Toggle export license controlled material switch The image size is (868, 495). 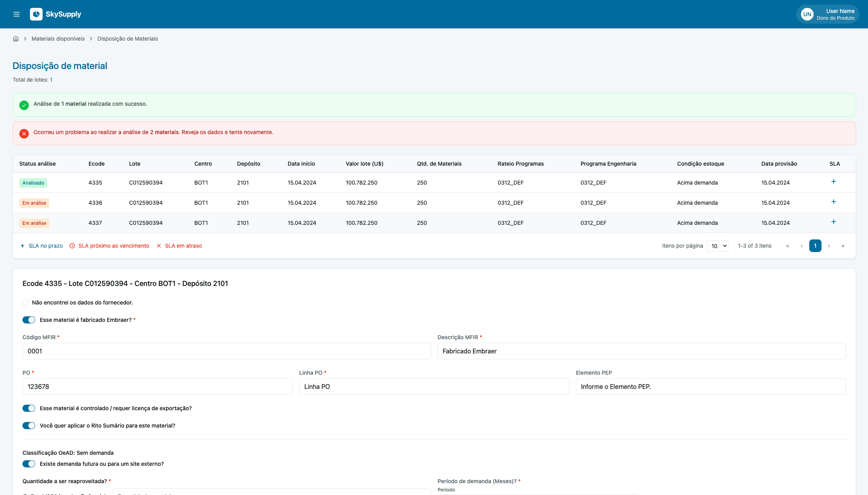[x=29, y=408]
